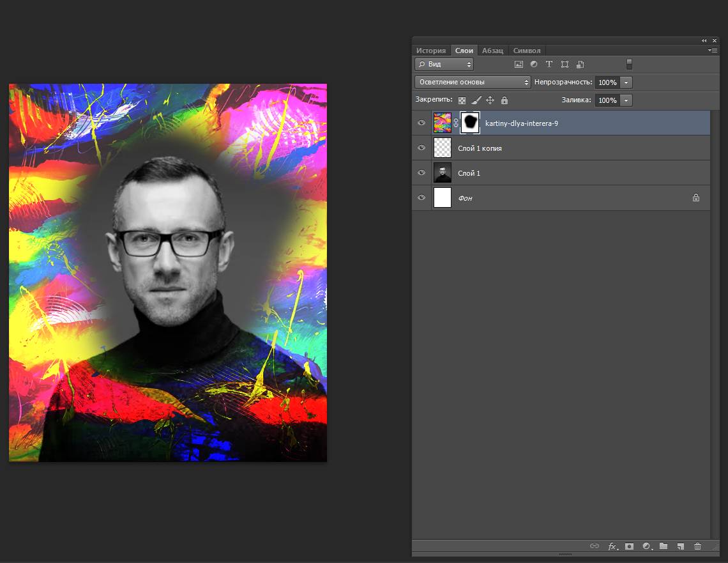Open the Вид layer filter dropdown
Viewport: 728px width, 563px height.
444,65
